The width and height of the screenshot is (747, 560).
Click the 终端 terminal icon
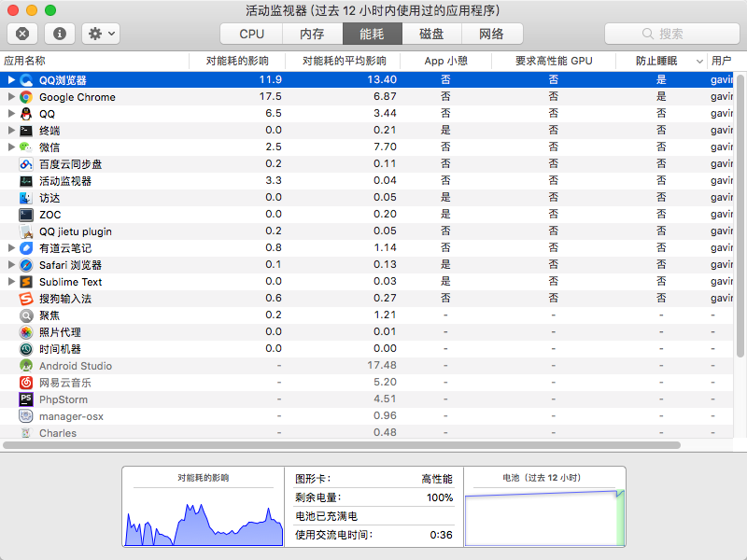(26, 131)
